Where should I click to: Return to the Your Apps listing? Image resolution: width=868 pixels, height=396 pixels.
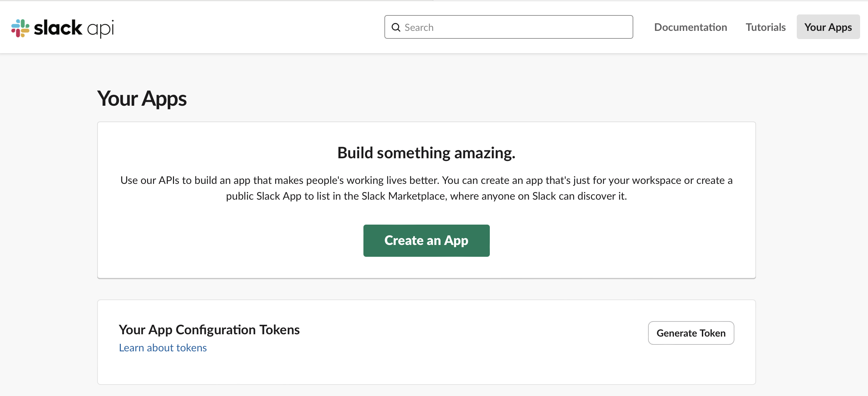(828, 27)
